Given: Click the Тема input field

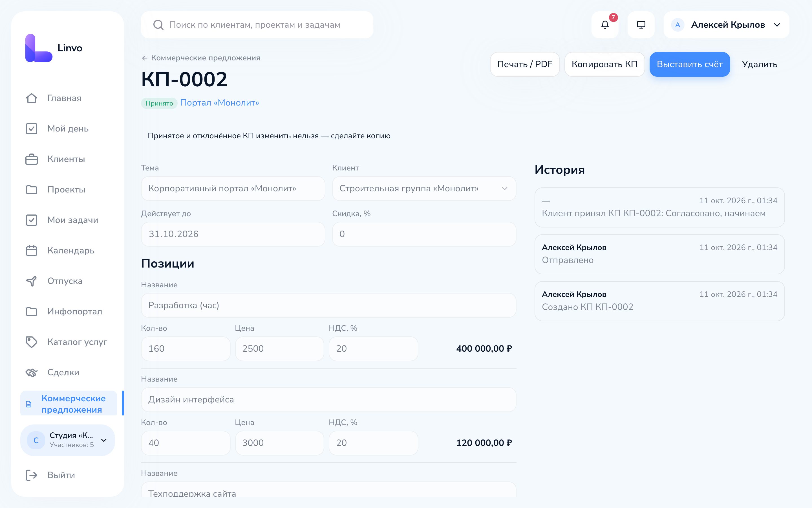Looking at the screenshot, I should 233,189.
